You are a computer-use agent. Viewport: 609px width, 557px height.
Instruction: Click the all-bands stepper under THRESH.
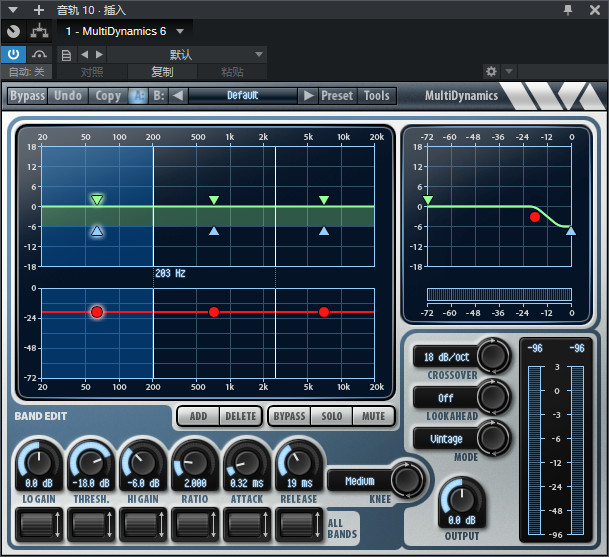[91, 524]
